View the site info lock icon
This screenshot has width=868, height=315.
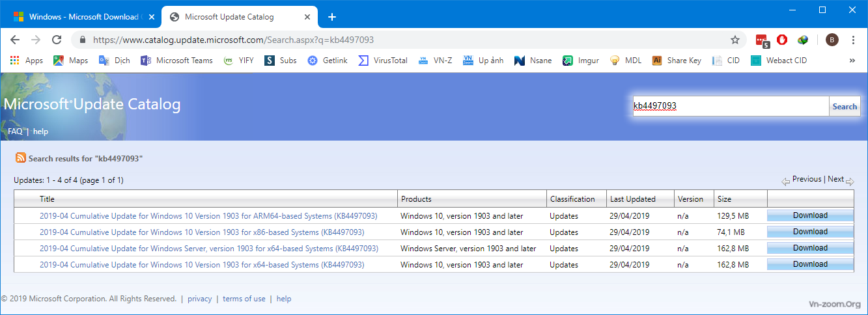(x=82, y=40)
